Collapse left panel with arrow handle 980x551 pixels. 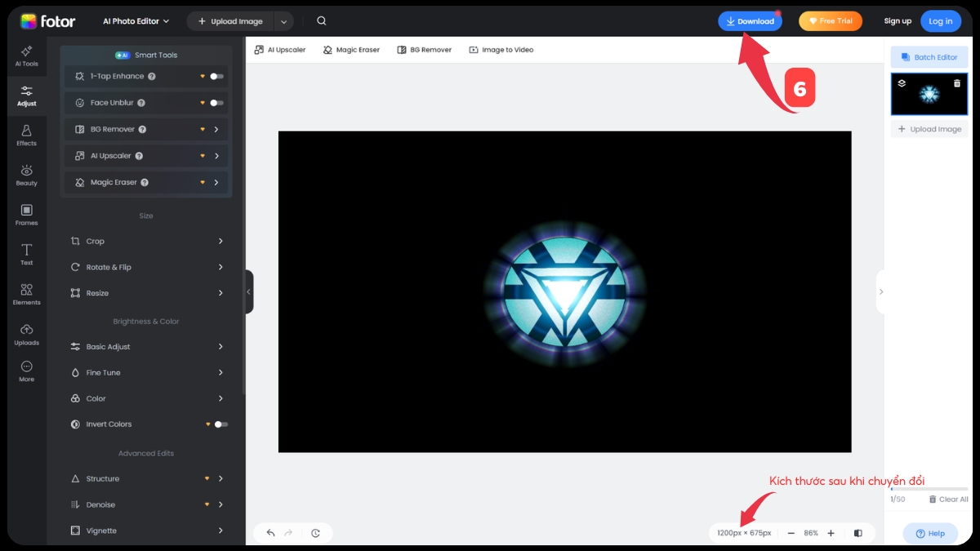click(249, 291)
